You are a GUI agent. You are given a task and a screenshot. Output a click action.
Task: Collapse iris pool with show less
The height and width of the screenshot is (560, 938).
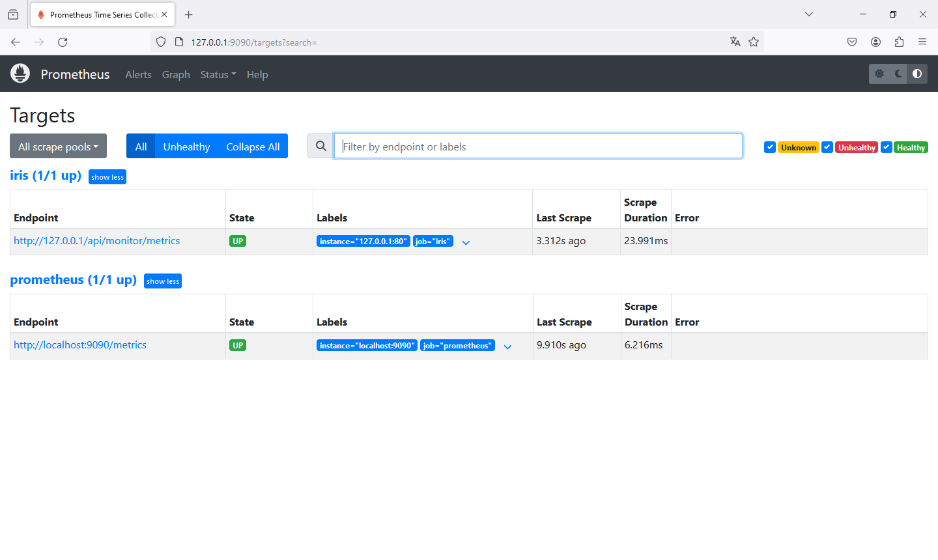107,177
